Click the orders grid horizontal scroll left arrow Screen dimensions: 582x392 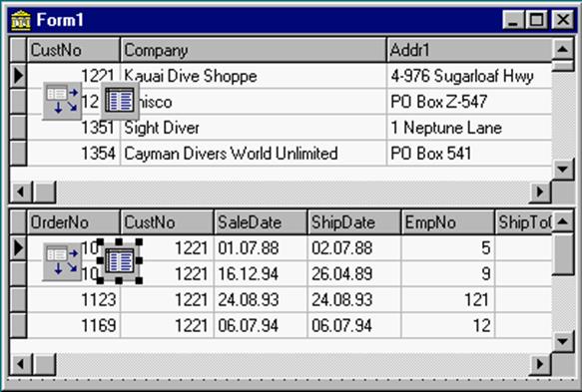(x=21, y=364)
